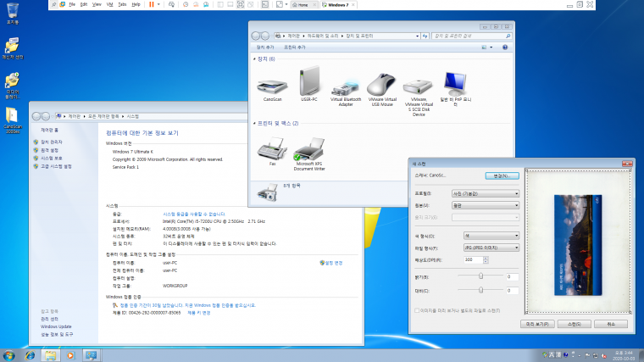This screenshot has height=362, width=644.
Task: Click the resolution DPI input field
Action: coord(473,259)
